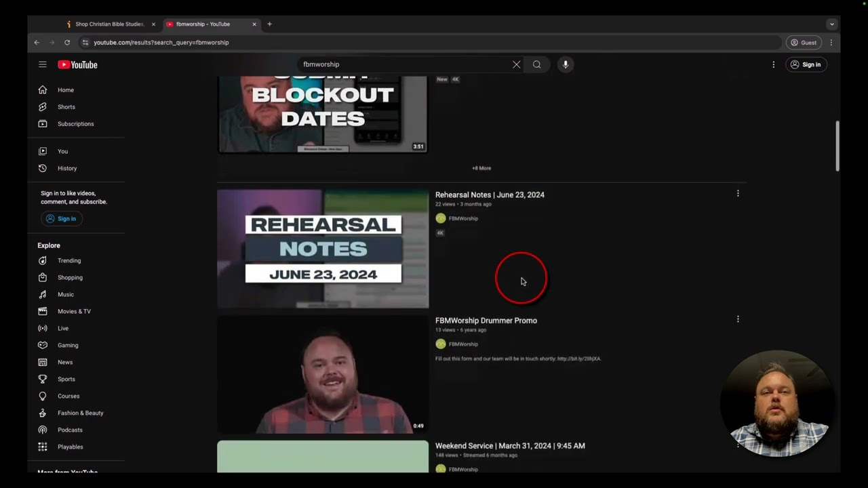Open Weekend Service March 31, 2024 title
The width and height of the screenshot is (868, 488).
click(x=510, y=446)
